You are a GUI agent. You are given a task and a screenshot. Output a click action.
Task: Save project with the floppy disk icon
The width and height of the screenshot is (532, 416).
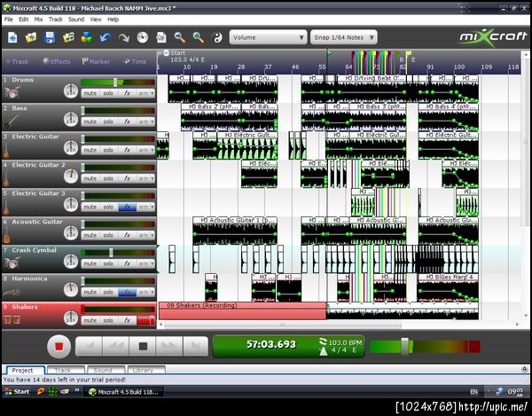click(50, 37)
